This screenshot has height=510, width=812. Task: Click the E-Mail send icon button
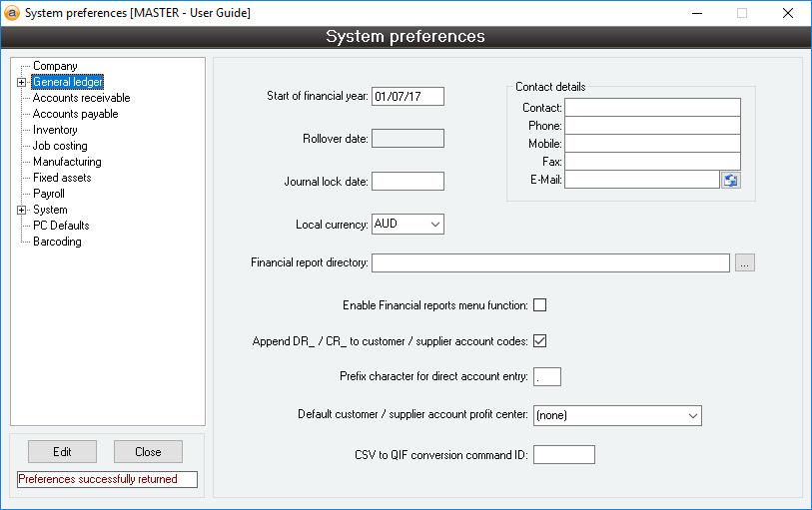pos(731,180)
